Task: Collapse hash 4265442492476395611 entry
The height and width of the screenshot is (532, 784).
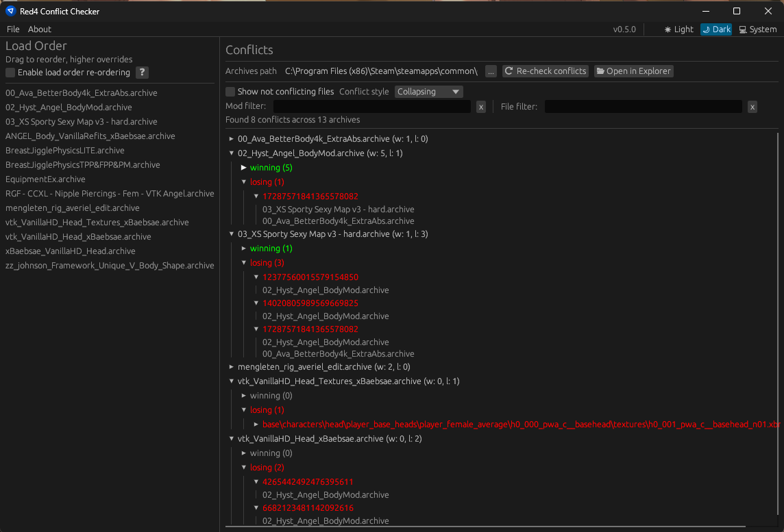Action: [x=256, y=482]
